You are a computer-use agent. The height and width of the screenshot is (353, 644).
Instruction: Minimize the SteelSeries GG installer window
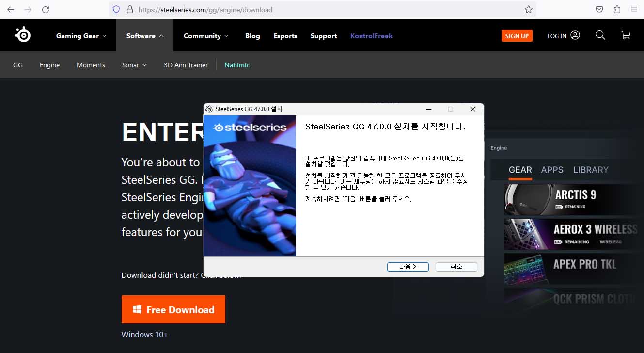[x=428, y=109]
